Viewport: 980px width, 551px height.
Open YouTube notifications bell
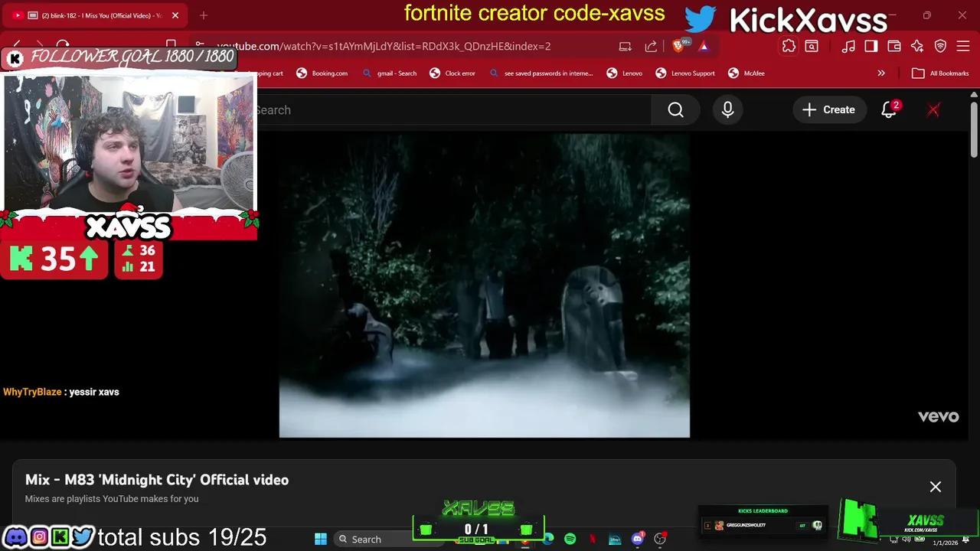point(889,110)
